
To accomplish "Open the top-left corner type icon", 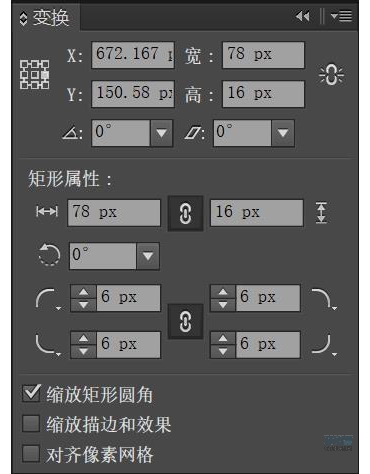I will 48,299.
